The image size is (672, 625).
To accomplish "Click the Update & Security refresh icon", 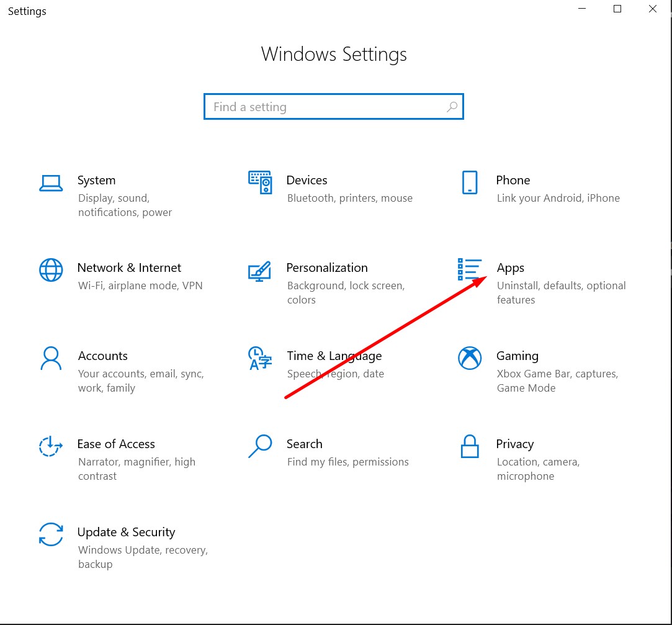I will (x=51, y=534).
